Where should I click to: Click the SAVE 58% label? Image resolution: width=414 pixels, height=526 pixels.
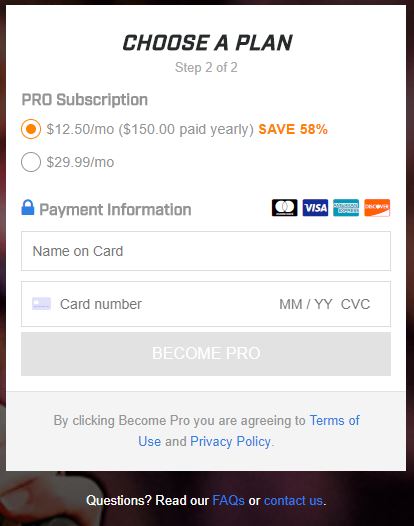point(293,129)
